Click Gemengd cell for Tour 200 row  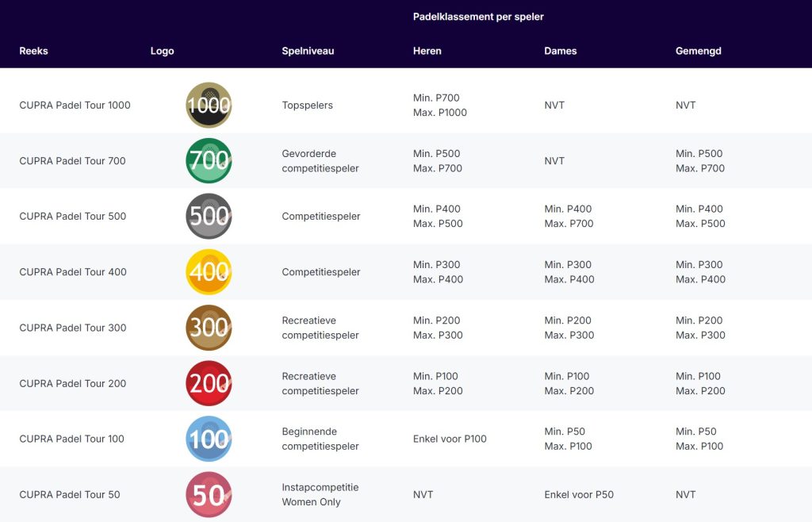[x=700, y=383]
